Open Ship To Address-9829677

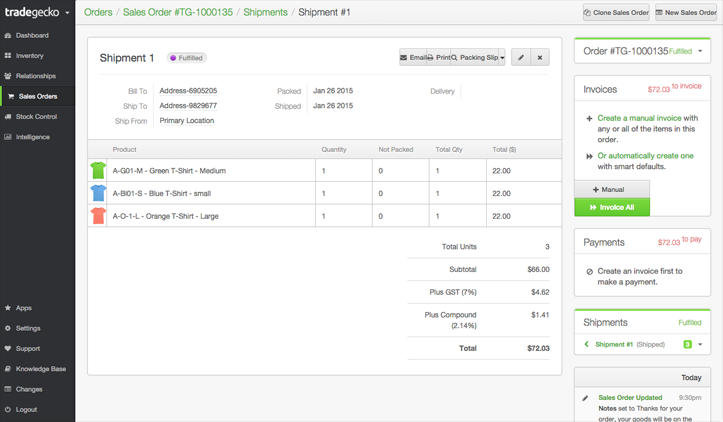pyautogui.click(x=188, y=106)
